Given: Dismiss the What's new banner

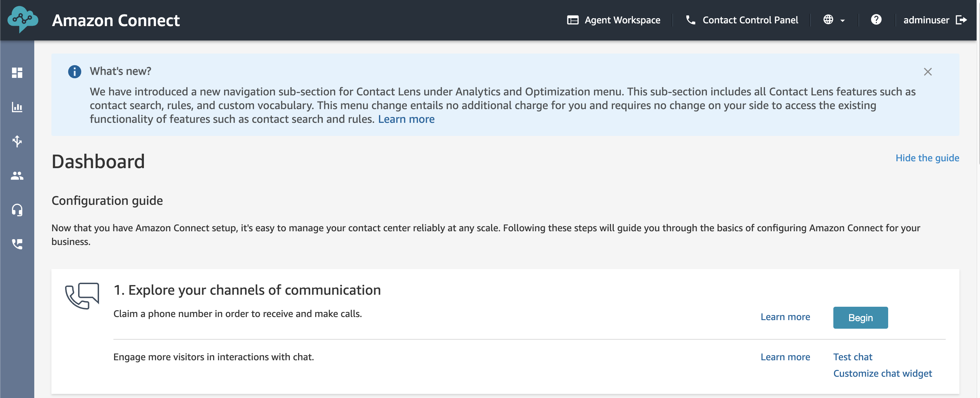Looking at the screenshot, I should point(928,72).
